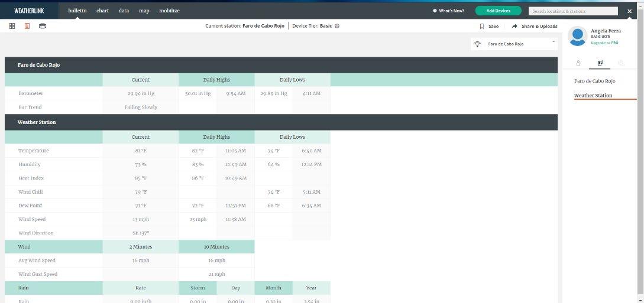
Task: Click the 13 mph current wind speed value
Action: coord(141,219)
